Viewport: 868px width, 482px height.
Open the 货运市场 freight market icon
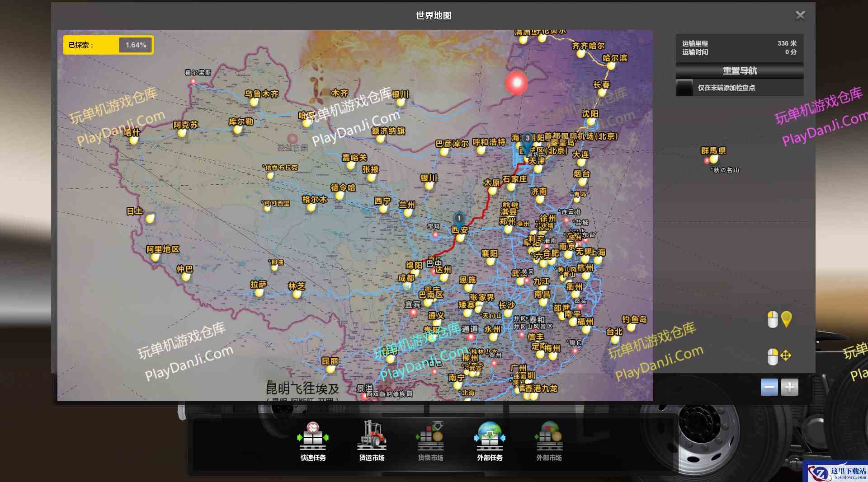click(372, 437)
